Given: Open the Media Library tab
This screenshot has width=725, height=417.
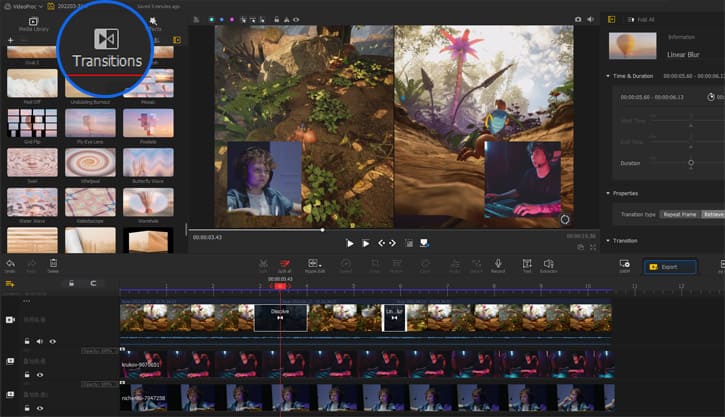Looking at the screenshot, I should [x=33, y=22].
